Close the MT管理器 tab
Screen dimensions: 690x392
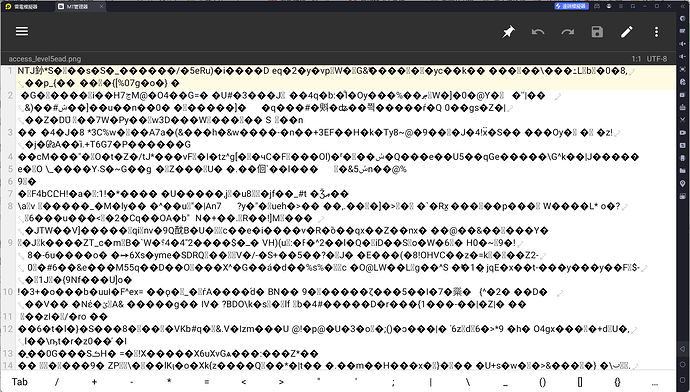tap(102, 6)
